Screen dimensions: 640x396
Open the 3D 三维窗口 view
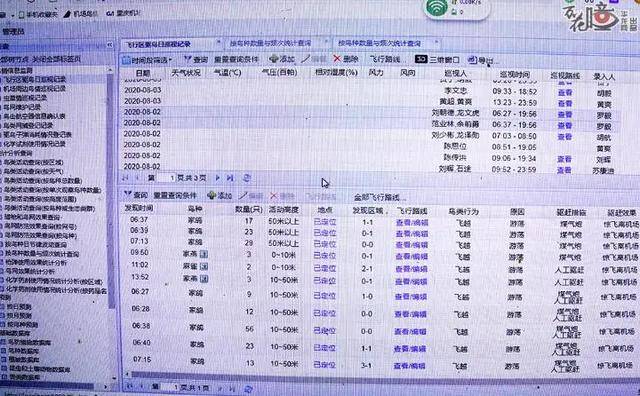coord(437,60)
